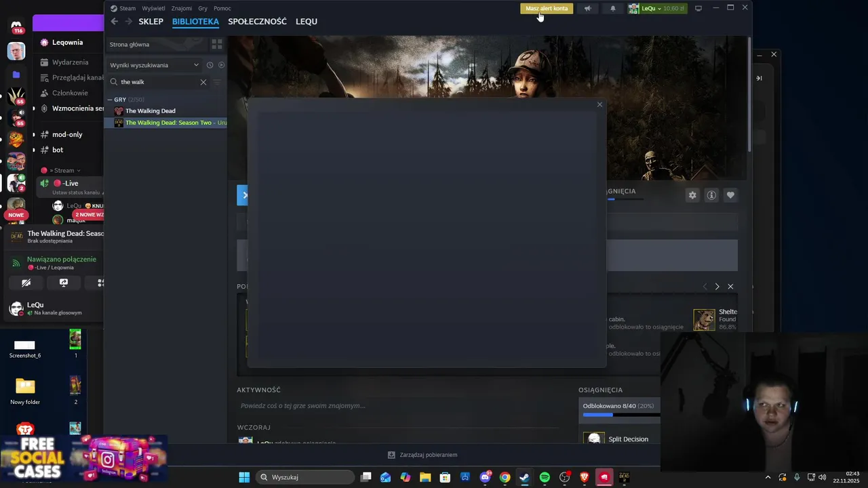Open Google Chrome from the taskbar
Image resolution: width=868 pixels, height=488 pixels.
point(505,477)
